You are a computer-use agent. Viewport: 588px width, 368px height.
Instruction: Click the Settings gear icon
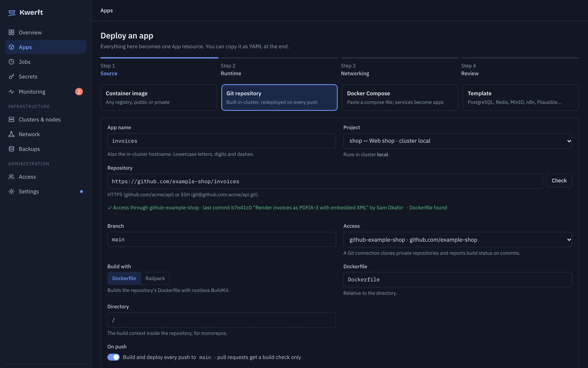coord(11,192)
